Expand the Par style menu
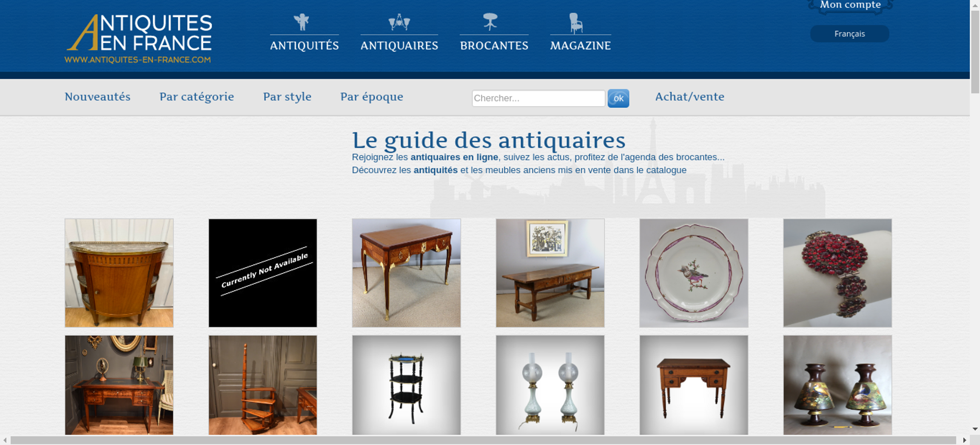 coord(287,97)
